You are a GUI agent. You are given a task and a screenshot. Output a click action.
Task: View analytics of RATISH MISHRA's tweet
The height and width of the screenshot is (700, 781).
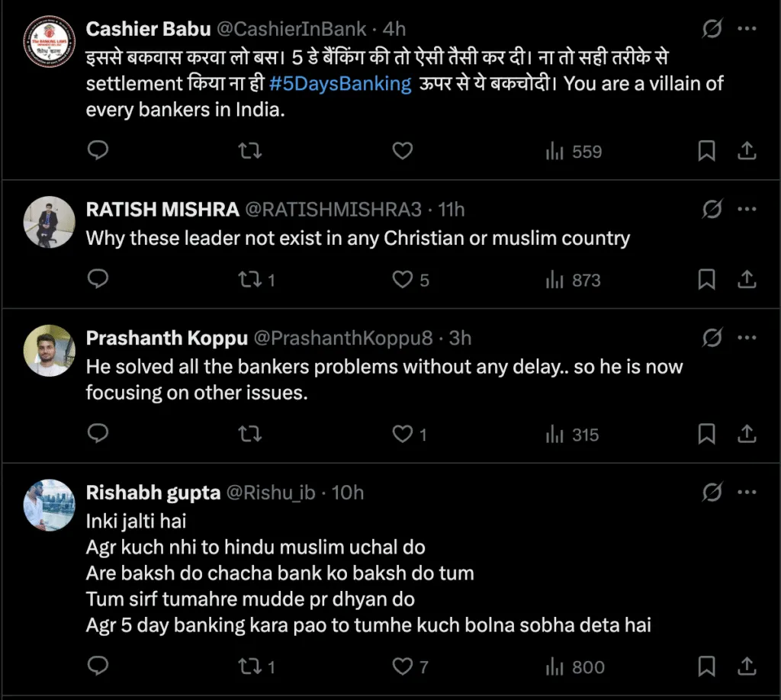573,280
